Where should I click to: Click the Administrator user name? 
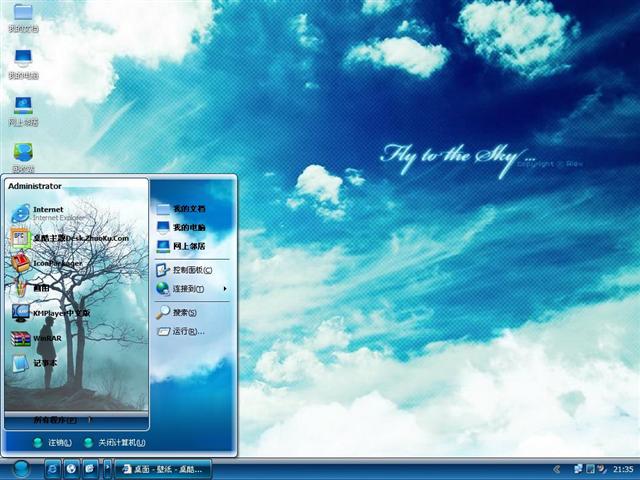(x=35, y=186)
